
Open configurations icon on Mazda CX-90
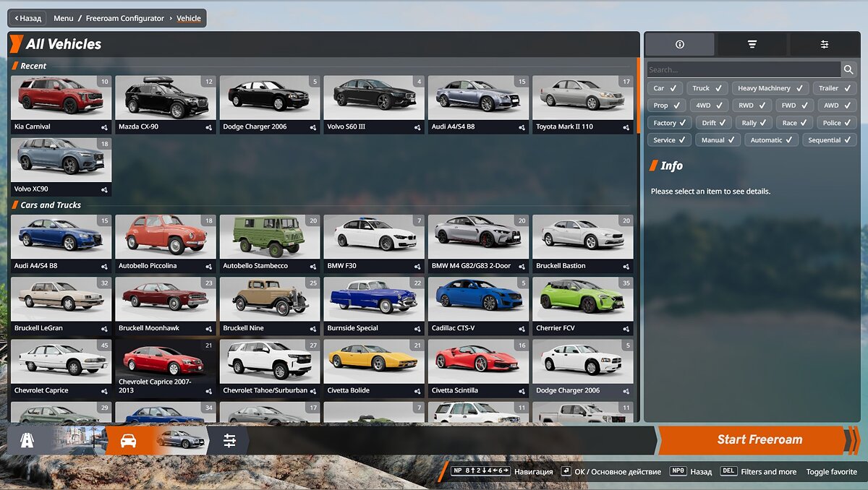pyautogui.click(x=209, y=127)
